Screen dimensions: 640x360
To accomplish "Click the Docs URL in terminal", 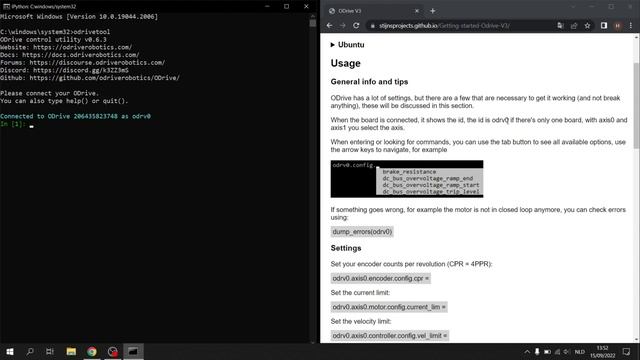I will point(80,55).
